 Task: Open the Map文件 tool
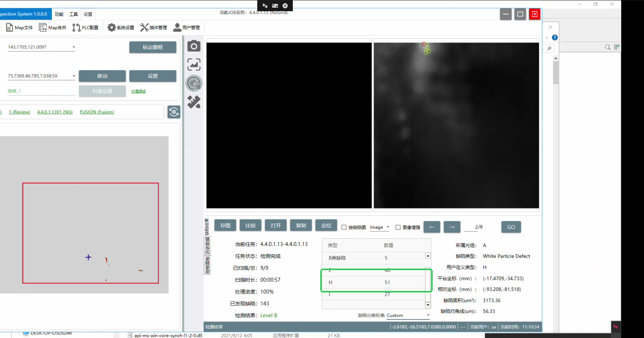(19, 28)
